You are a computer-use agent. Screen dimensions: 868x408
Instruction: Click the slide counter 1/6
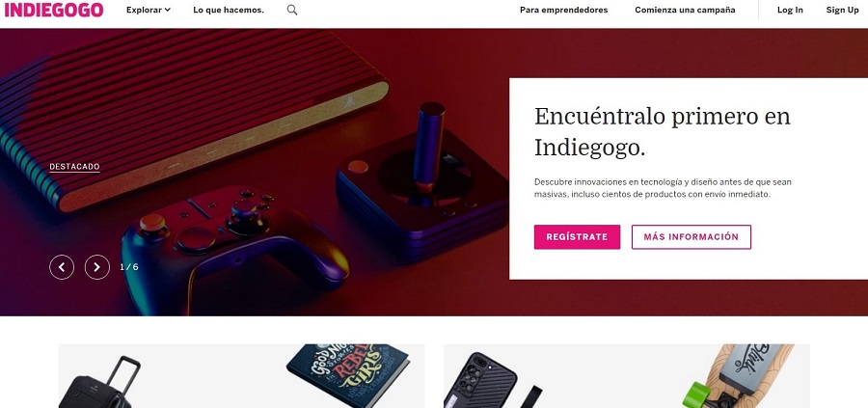click(129, 267)
